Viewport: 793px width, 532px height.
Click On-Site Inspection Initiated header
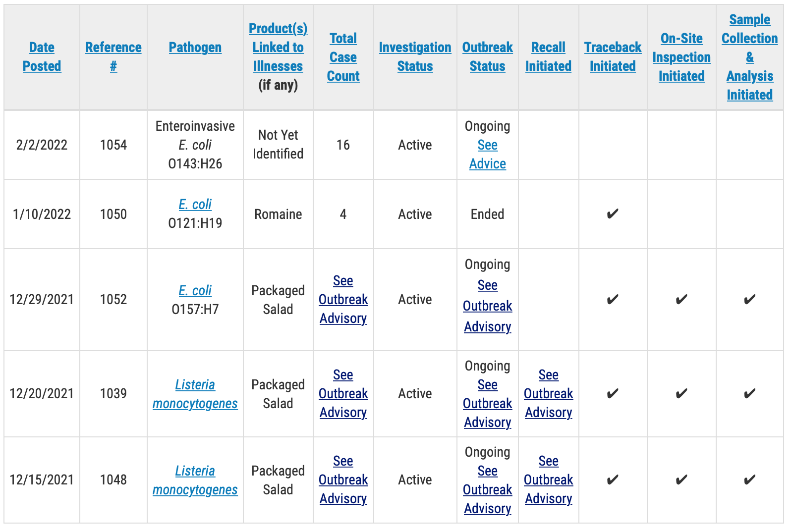coord(681,57)
